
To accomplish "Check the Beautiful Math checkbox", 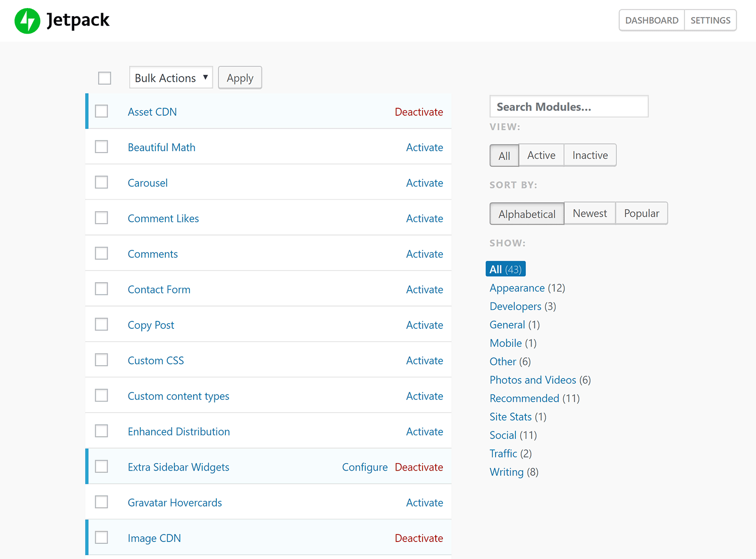I will tap(102, 147).
